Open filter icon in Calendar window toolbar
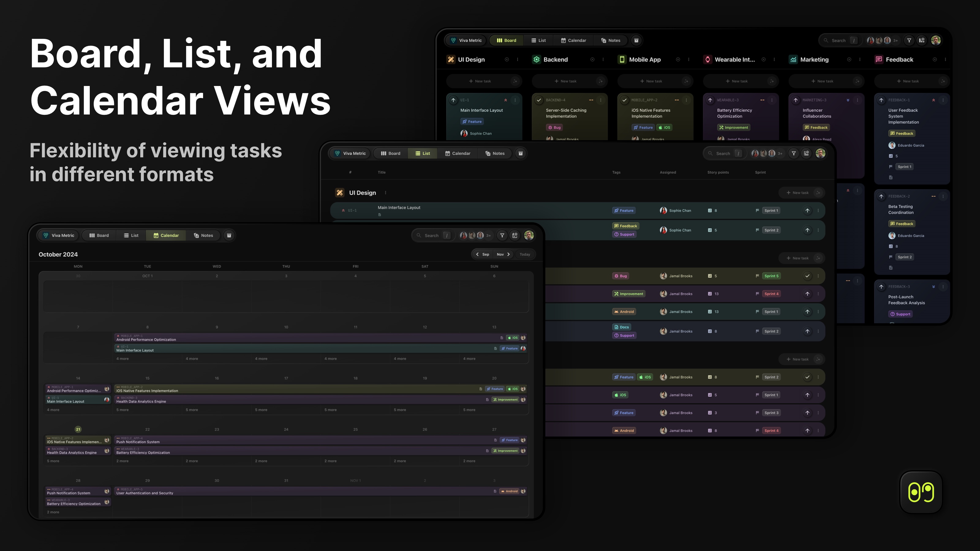 click(502, 235)
